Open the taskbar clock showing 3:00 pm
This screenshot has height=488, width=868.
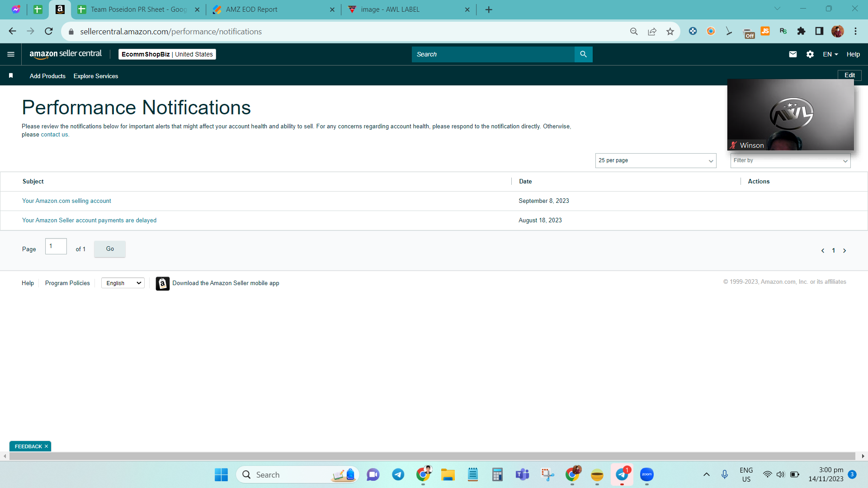pyautogui.click(x=826, y=474)
